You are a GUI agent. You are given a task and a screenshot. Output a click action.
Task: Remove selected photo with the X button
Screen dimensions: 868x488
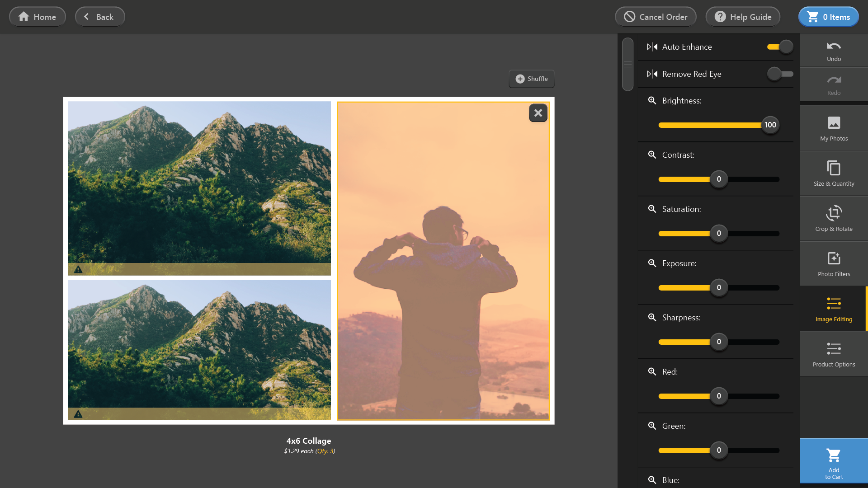coord(538,113)
